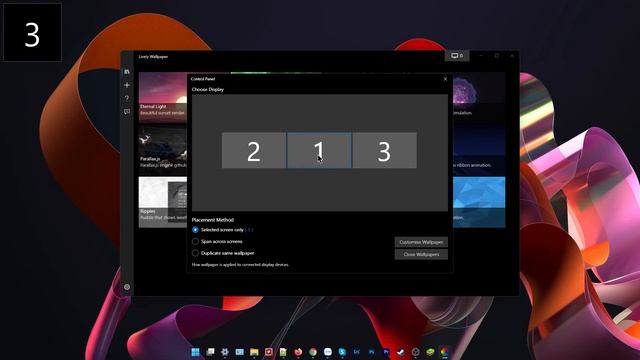Select display 1 in Choose Display
This screenshot has width=640, height=360.
pos(319,150)
